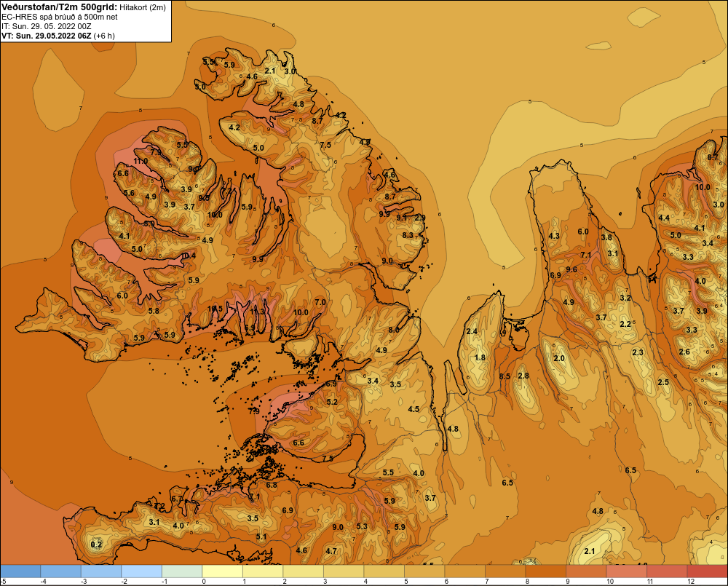This screenshot has height=586, width=728.
Task: Click the 2.2 temperature value
Action: pos(625,324)
